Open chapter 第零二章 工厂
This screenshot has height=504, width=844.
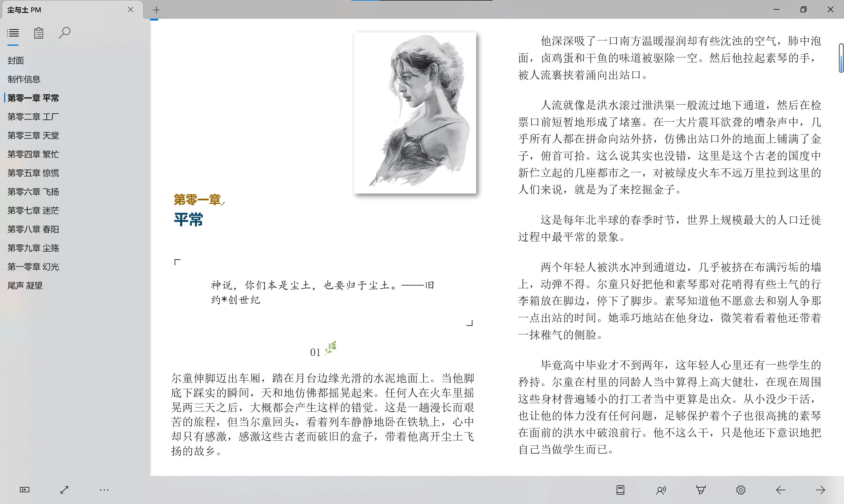point(33,117)
